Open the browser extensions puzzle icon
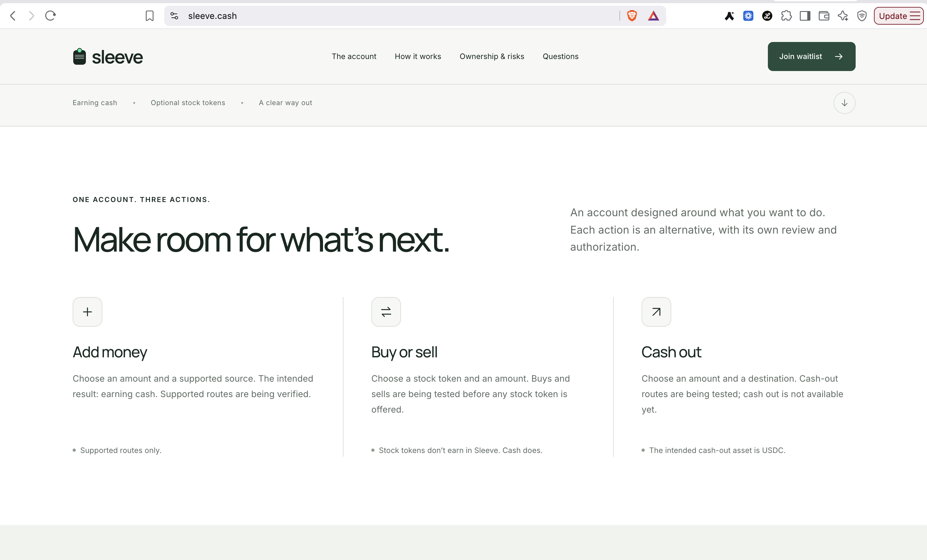The height and width of the screenshot is (560, 927). 786,16
